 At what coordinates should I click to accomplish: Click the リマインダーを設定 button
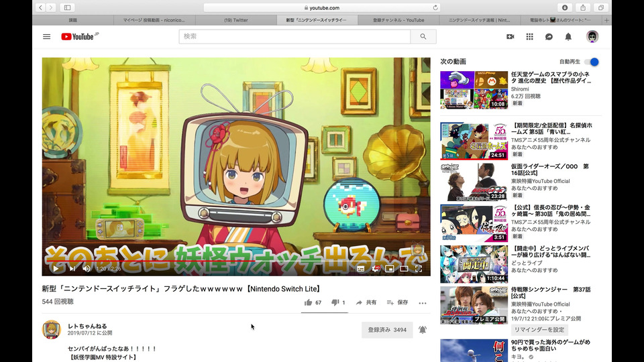point(539,330)
